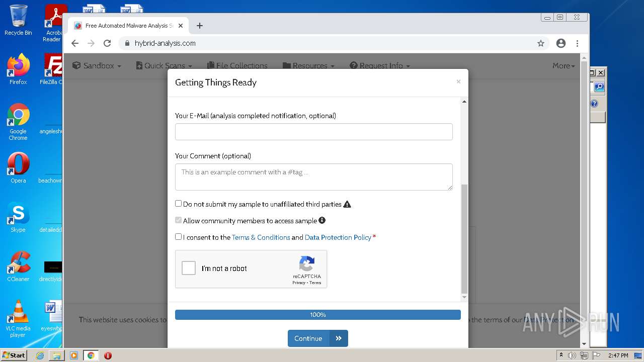Reload the hybrid-analysis page
The width and height of the screenshot is (644, 362).
click(x=107, y=43)
